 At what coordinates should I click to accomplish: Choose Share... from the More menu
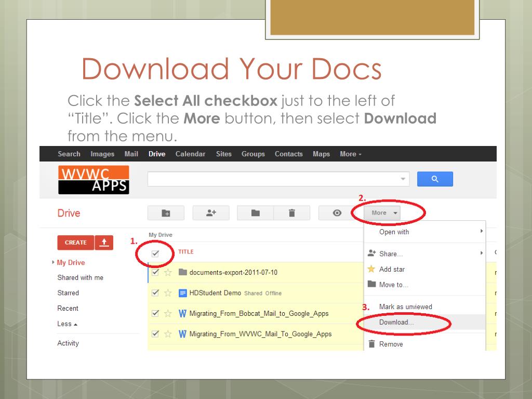coord(425,254)
